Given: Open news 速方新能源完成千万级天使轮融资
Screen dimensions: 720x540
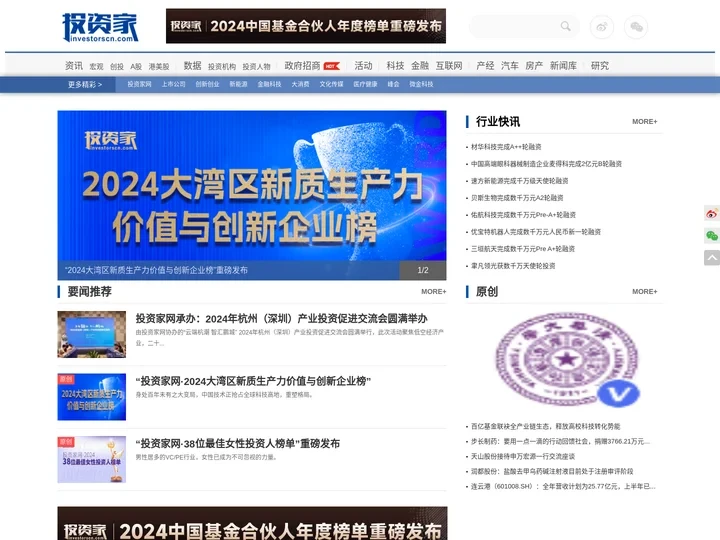Looking at the screenshot, I should pyautogui.click(x=520, y=181).
